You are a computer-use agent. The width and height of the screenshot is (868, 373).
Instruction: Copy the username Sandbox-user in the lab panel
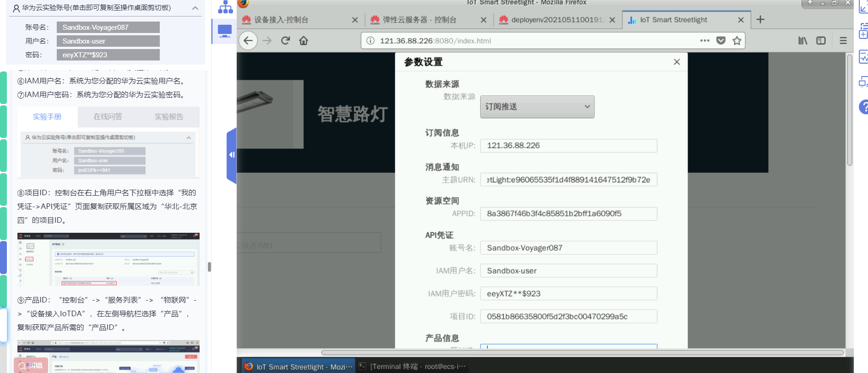108,41
